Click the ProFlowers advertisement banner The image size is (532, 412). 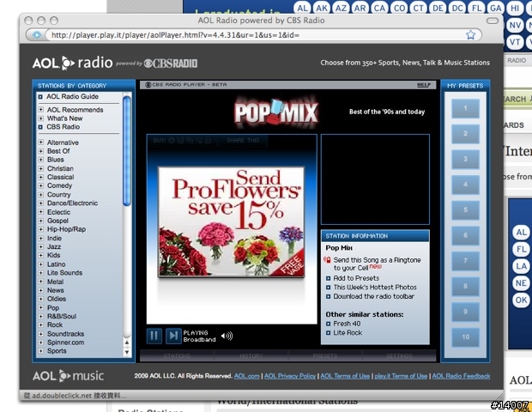(x=232, y=222)
